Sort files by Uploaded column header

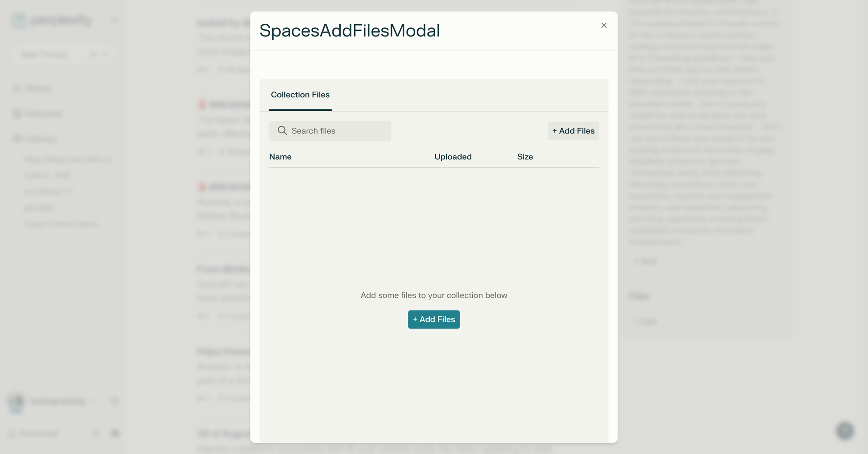453,157
